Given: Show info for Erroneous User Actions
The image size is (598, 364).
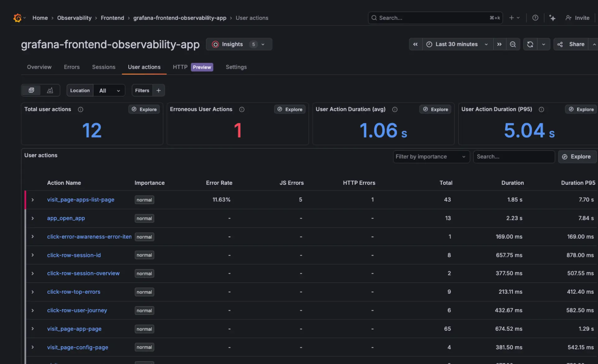Looking at the screenshot, I should [x=242, y=110].
